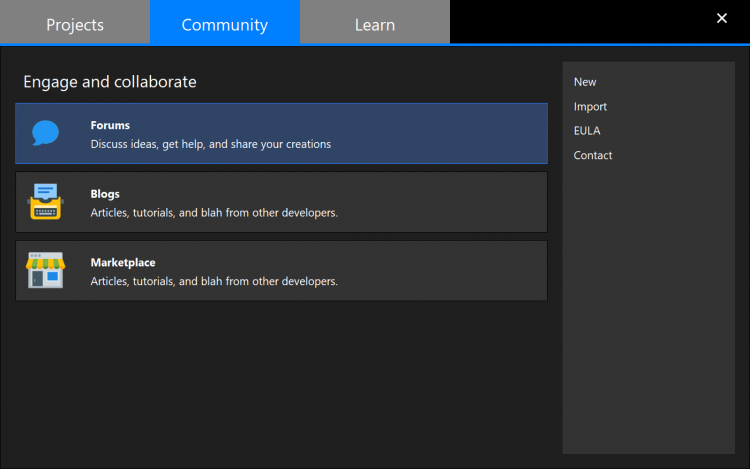Click Contact in the side panel
Viewport: 750px width, 469px height.
(593, 156)
